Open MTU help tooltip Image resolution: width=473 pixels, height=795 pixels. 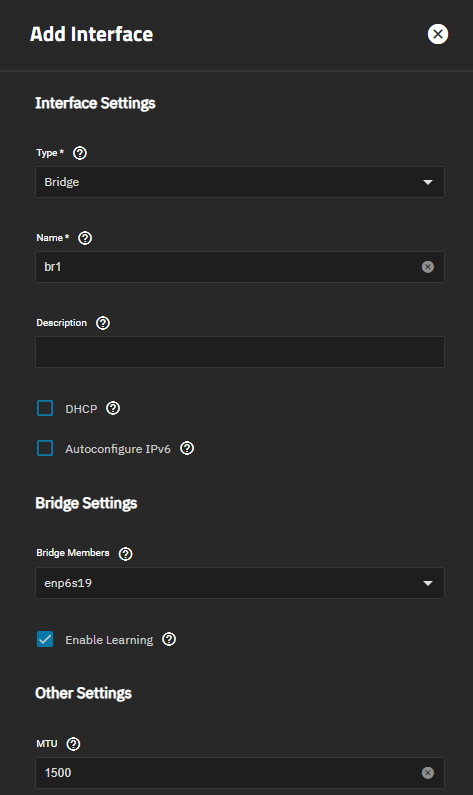[74, 744]
